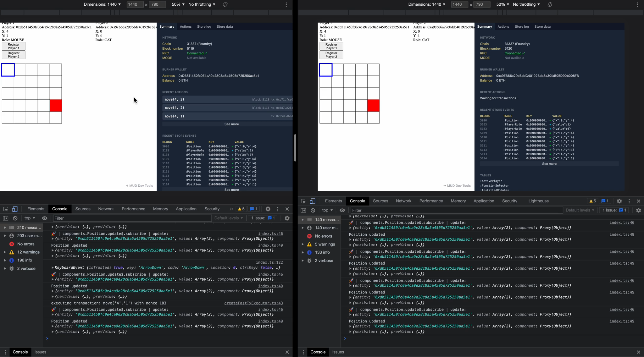Expand 133 info group in right console sidebar
644x357 pixels.
click(x=303, y=252)
